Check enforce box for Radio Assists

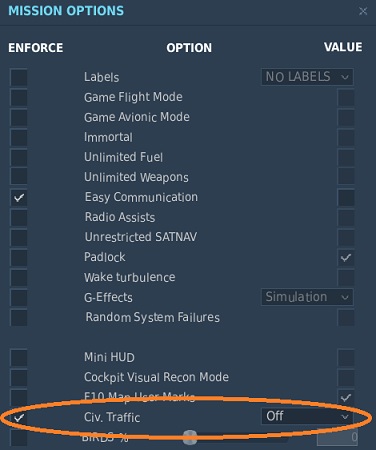[19, 217]
